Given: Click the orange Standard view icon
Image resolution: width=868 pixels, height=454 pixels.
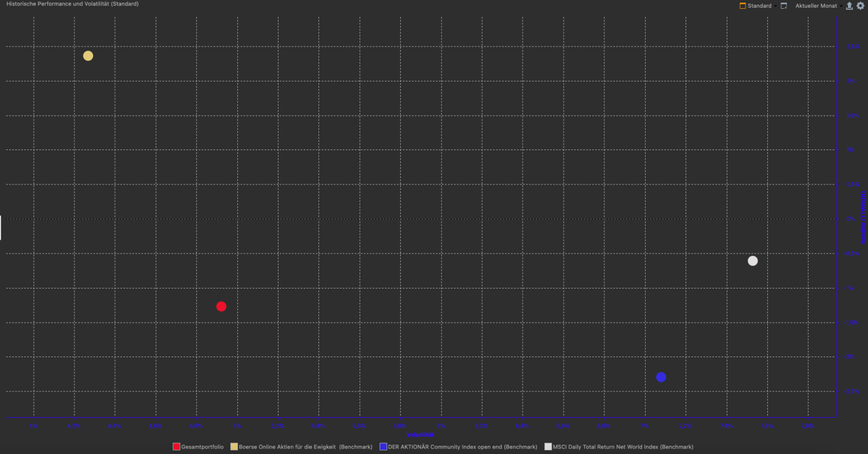Looking at the screenshot, I should click(x=742, y=6).
